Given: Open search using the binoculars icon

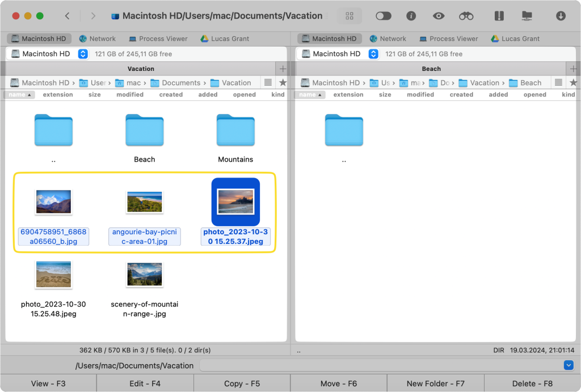Looking at the screenshot, I should (465, 16).
